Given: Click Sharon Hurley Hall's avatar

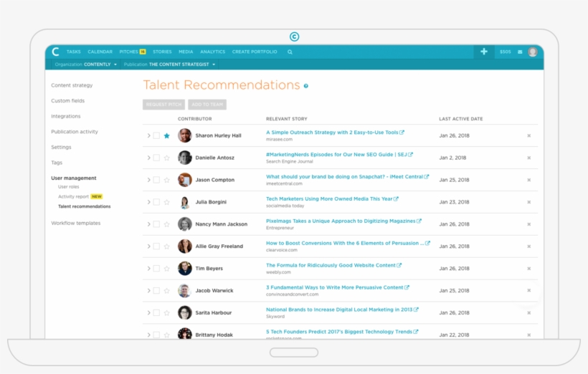Looking at the screenshot, I should pos(184,135).
